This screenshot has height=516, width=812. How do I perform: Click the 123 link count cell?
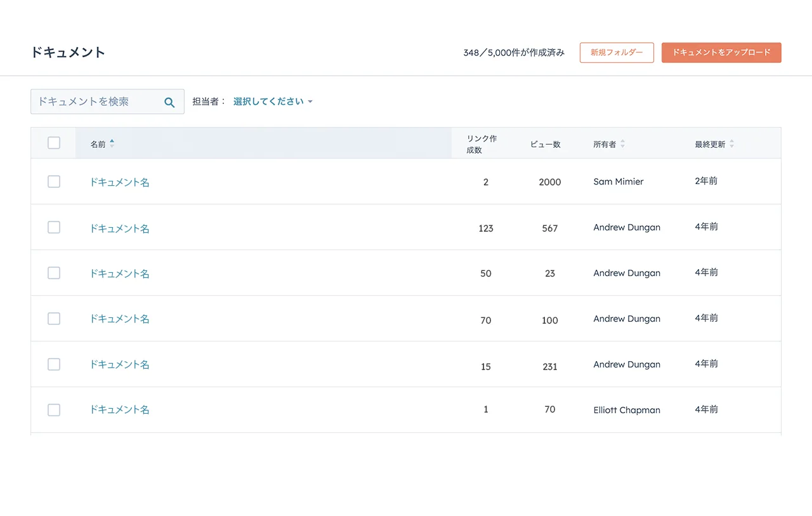[x=486, y=228]
